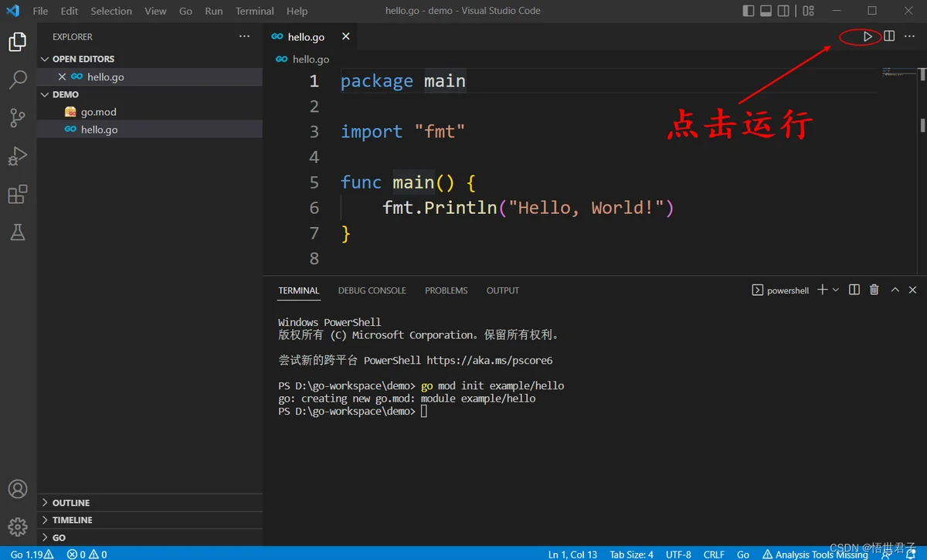
Task: Kill the terminal with trash icon
Action: [x=874, y=290]
